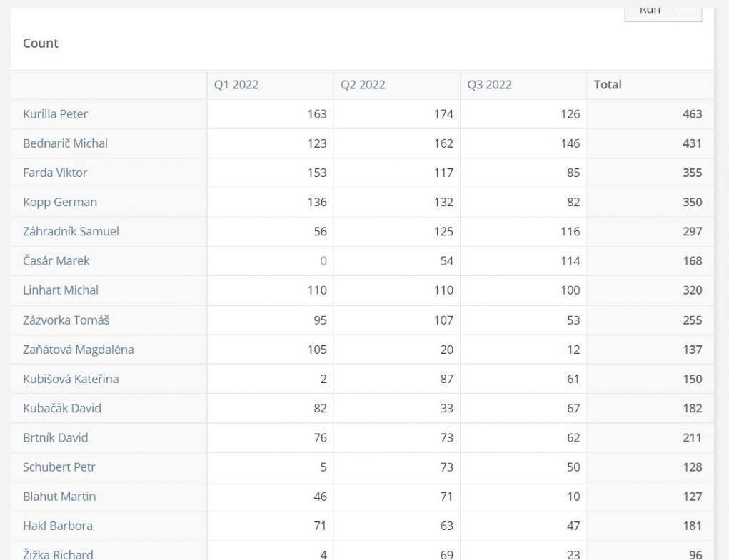Open Hakl Barbora link
Viewport: 729px width, 560px height.
click(58, 526)
